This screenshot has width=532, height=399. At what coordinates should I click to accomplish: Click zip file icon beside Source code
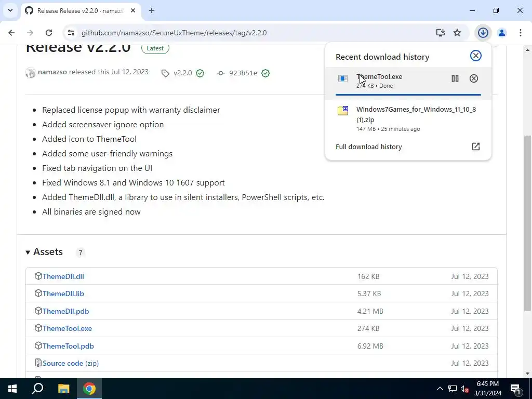[x=38, y=363]
